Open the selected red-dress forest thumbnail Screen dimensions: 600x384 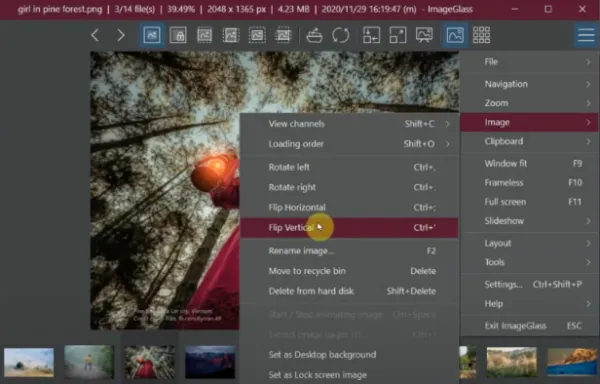150,362
